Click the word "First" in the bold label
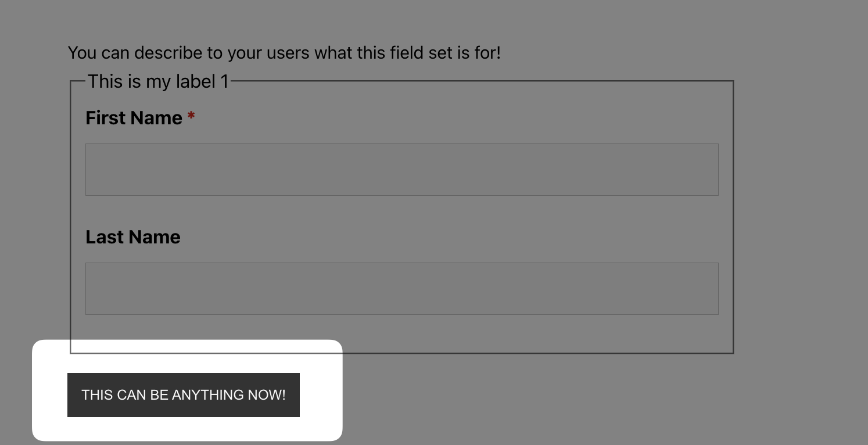The height and width of the screenshot is (445, 868). point(106,118)
